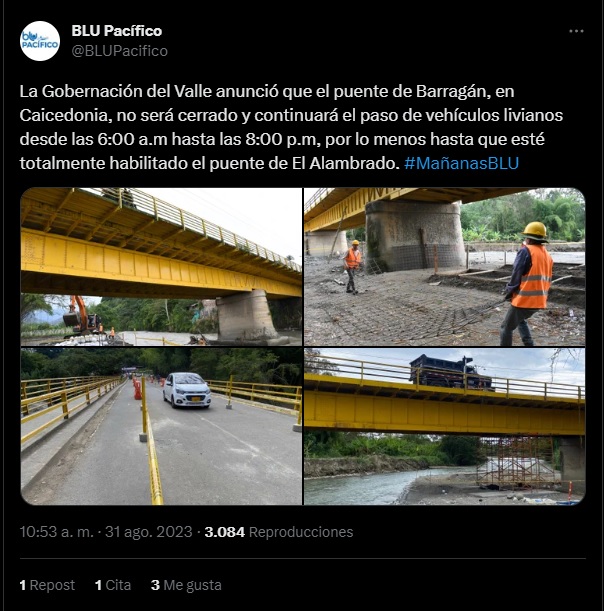Click the 31 ago. 2023 date
604x611 pixels.
click(148, 532)
